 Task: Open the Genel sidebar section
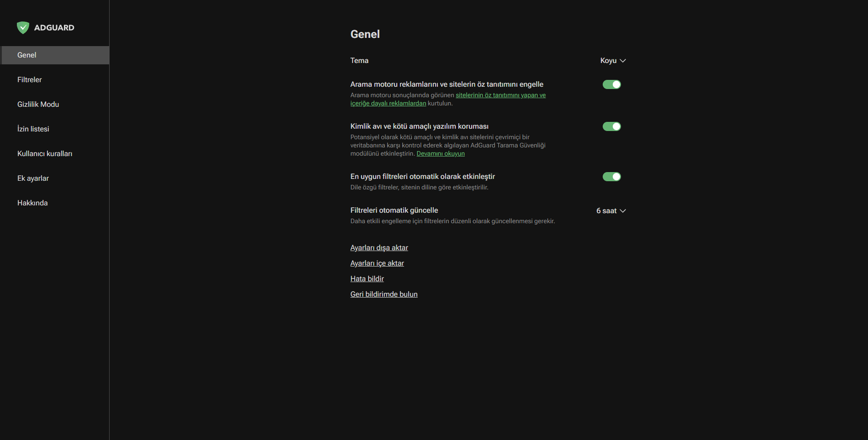(x=55, y=55)
